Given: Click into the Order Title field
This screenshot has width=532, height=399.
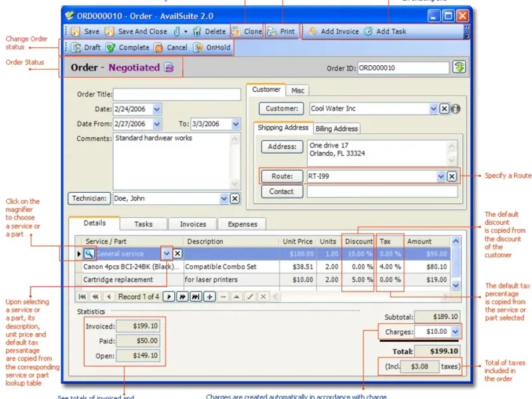Looking at the screenshot, I should [177, 94].
